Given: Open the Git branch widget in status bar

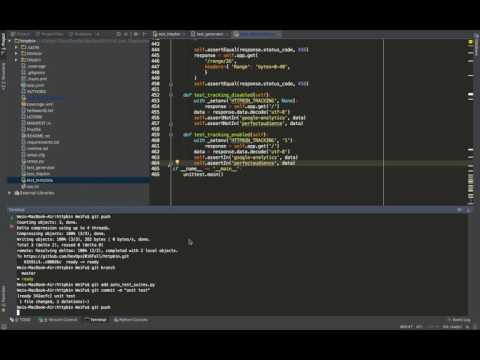Looking at the screenshot, I should [x=452, y=327].
